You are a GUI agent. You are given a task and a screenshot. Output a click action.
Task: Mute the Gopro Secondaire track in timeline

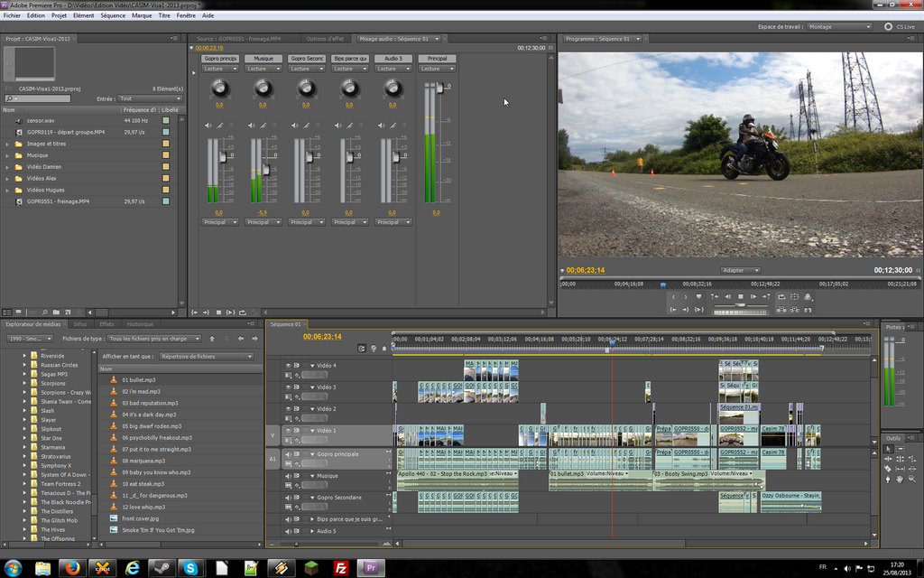288,498
